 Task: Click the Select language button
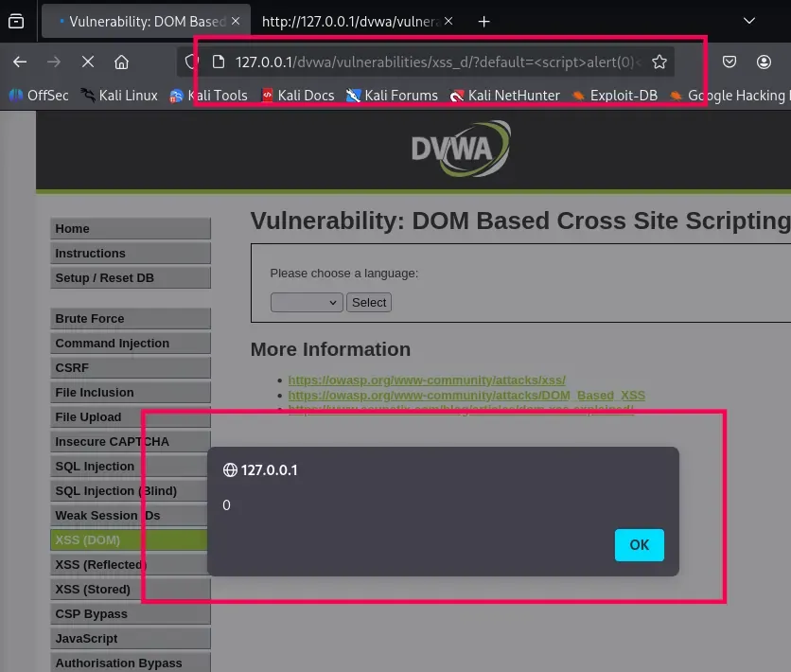369,303
